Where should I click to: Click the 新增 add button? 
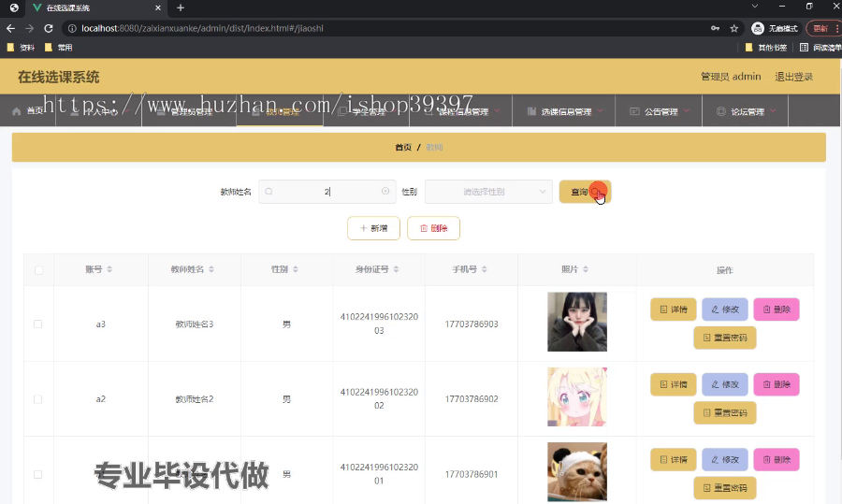[x=373, y=228]
